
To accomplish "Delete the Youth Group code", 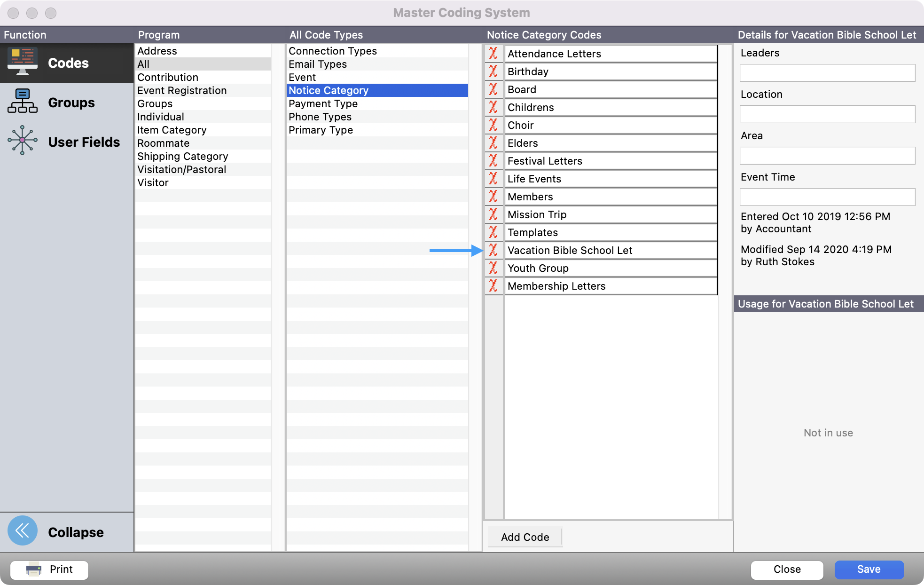I will click(493, 268).
